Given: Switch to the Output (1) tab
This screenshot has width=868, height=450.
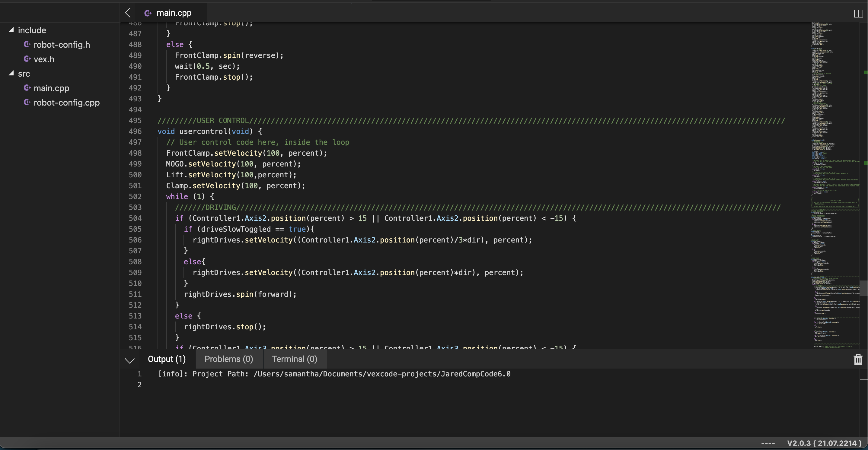Looking at the screenshot, I should [167, 359].
